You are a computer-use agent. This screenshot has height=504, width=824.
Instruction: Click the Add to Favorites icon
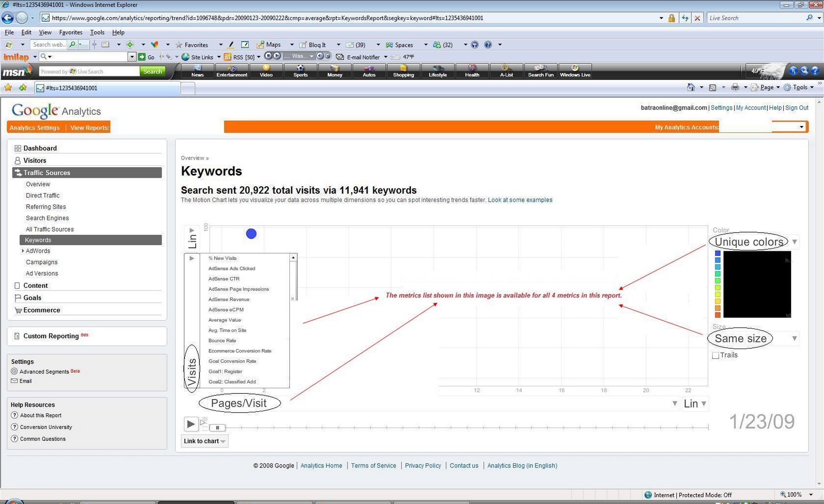(x=23, y=88)
